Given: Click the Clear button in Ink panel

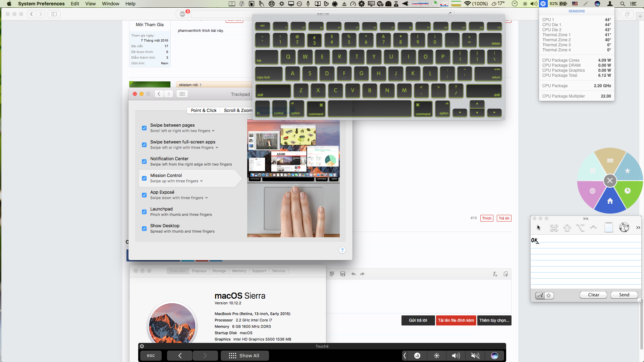Looking at the screenshot, I should pyautogui.click(x=593, y=295).
